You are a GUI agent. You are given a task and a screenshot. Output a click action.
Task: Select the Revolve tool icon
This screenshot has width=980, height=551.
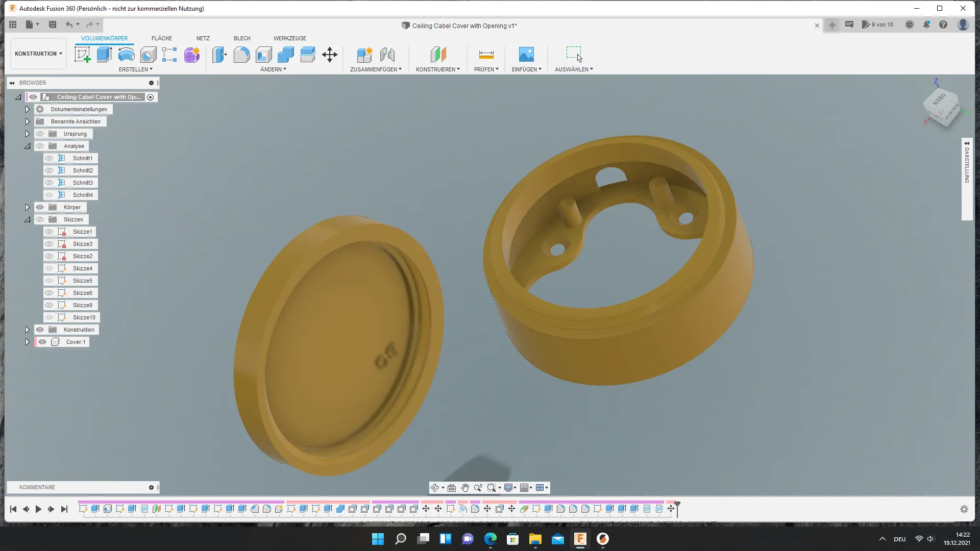[126, 55]
